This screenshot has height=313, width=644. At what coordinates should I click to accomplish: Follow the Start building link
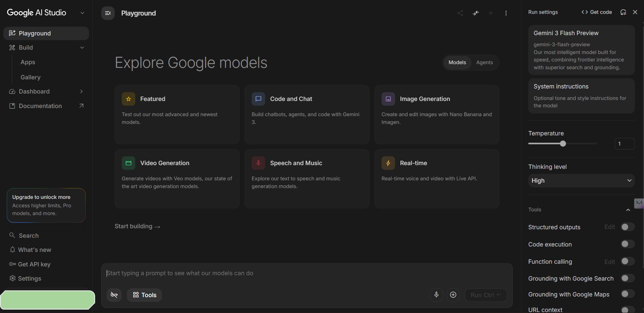click(x=137, y=226)
